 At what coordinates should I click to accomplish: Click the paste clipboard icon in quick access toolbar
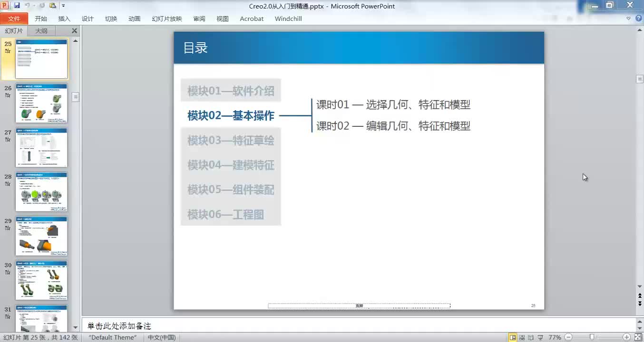[53, 6]
